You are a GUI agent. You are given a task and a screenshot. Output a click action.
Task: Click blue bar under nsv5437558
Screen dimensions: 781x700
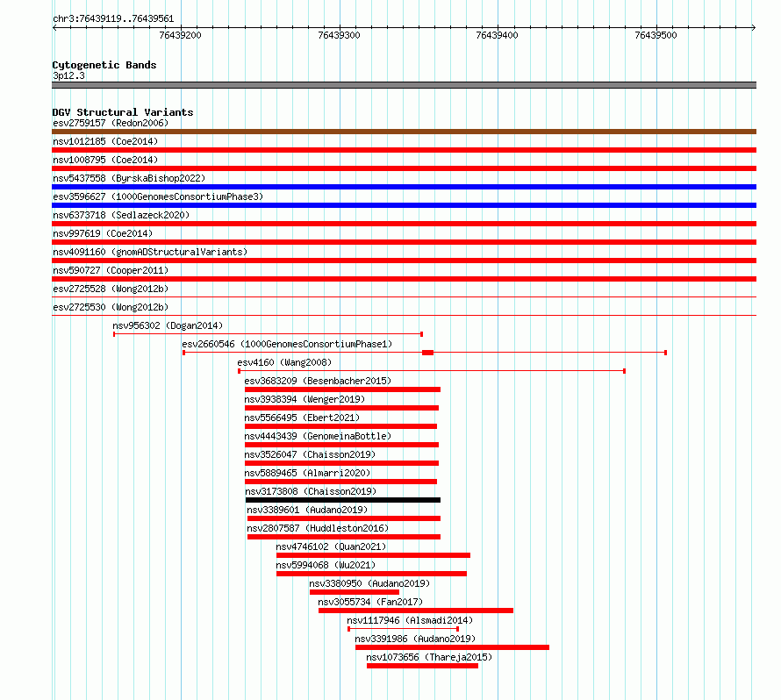[404, 187]
